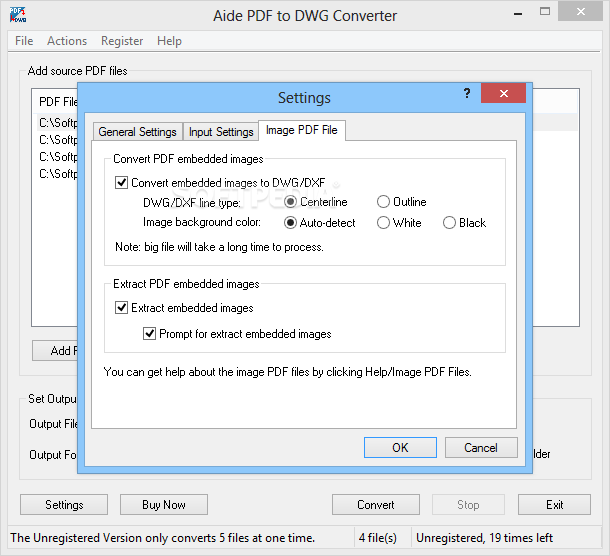The width and height of the screenshot is (610, 556).
Task: Click 'Unregistered, 19 times left' status text
Action: click(484, 538)
